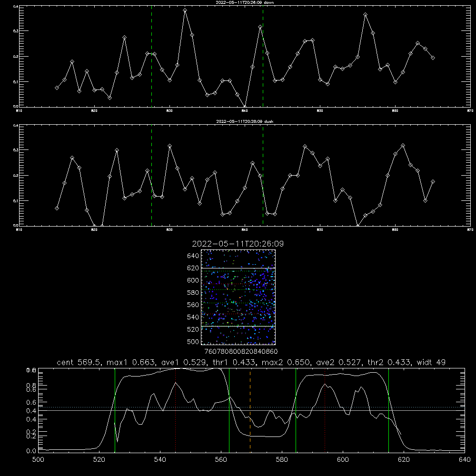The height and width of the screenshot is (476, 476).
Task: Click the dusk plot peak diamond near 861
Action: 403,146
